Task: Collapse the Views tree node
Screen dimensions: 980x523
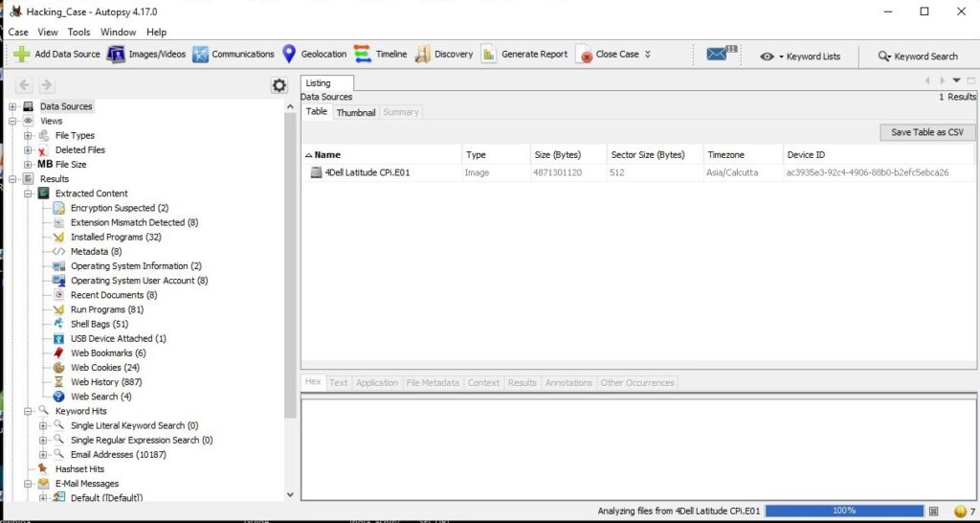Action: 12,121
